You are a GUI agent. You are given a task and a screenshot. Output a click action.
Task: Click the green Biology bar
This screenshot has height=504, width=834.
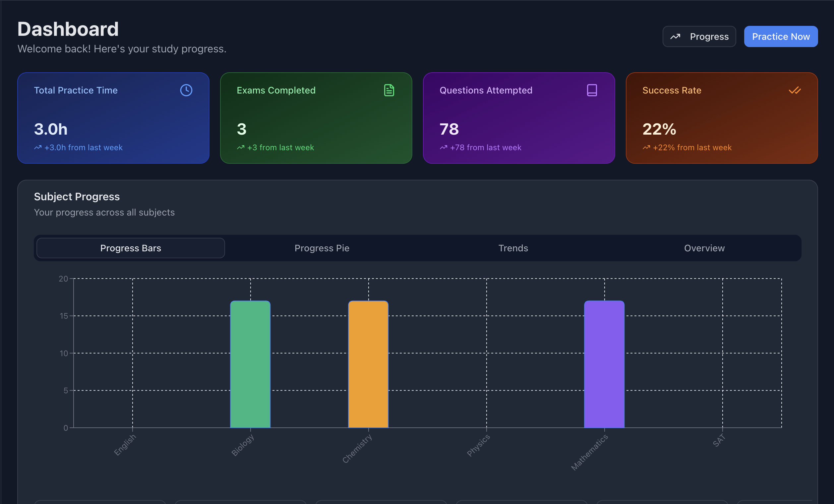(x=250, y=364)
